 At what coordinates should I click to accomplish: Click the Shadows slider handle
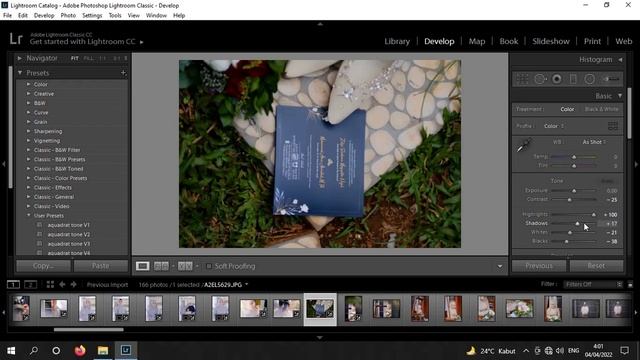pos(577,224)
